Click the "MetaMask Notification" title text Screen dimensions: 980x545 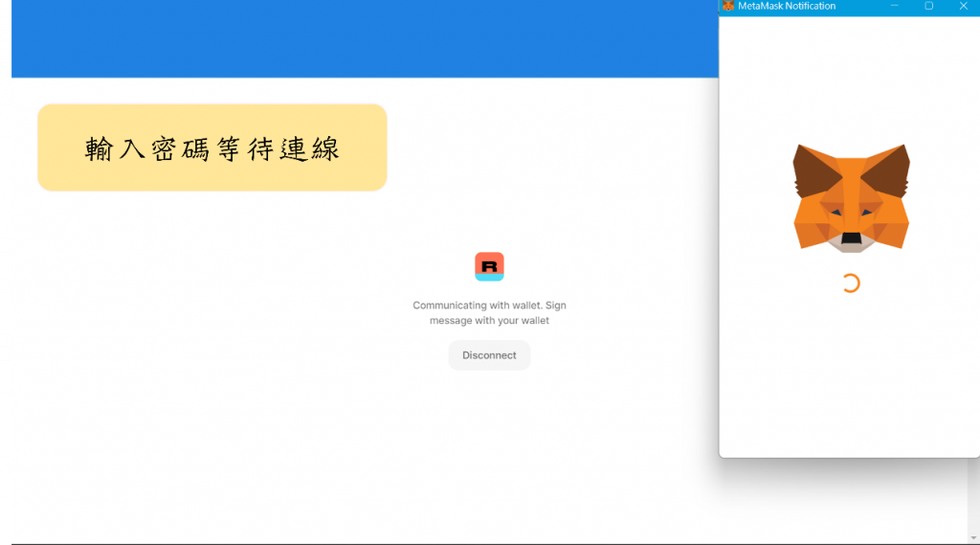point(787,6)
